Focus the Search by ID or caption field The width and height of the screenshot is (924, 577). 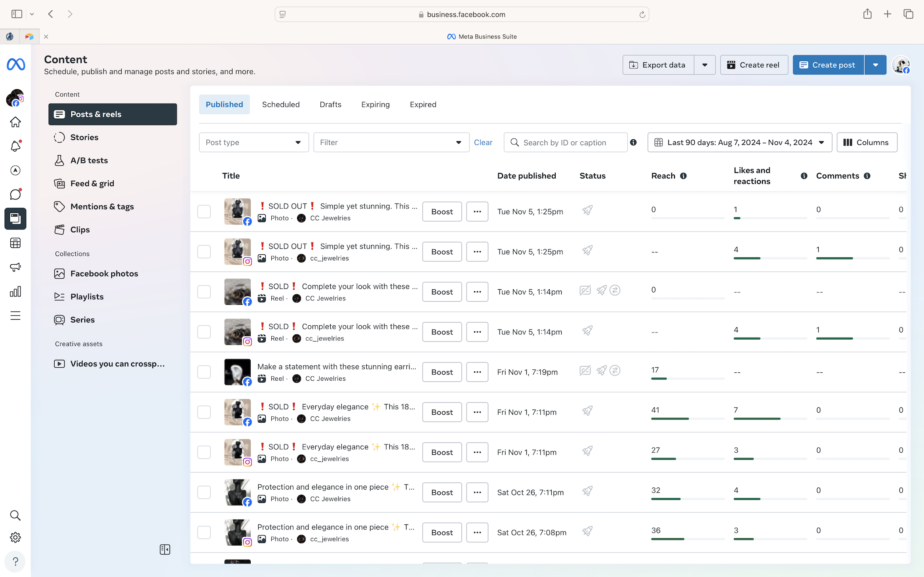coord(570,142)
